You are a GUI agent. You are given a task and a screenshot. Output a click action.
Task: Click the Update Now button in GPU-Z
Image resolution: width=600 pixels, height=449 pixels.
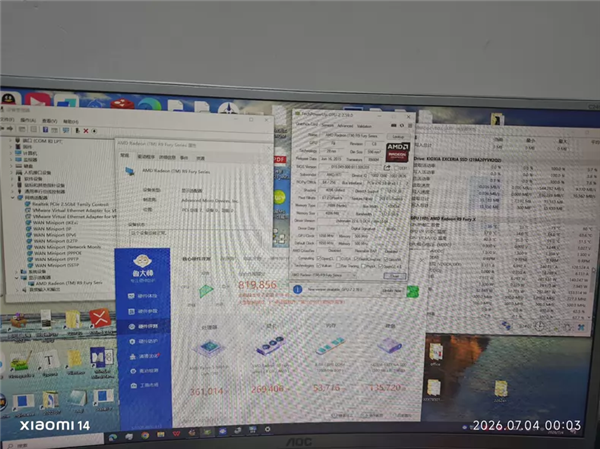pos(392,291)
